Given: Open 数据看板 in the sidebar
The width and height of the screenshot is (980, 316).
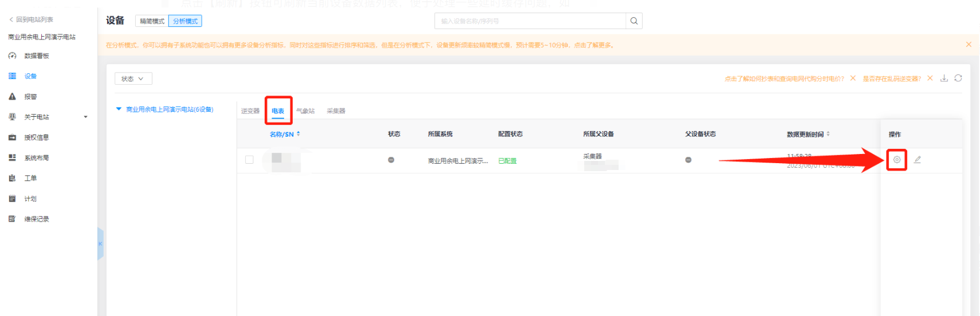Looking at the screenshot, I should pos(36,56).
